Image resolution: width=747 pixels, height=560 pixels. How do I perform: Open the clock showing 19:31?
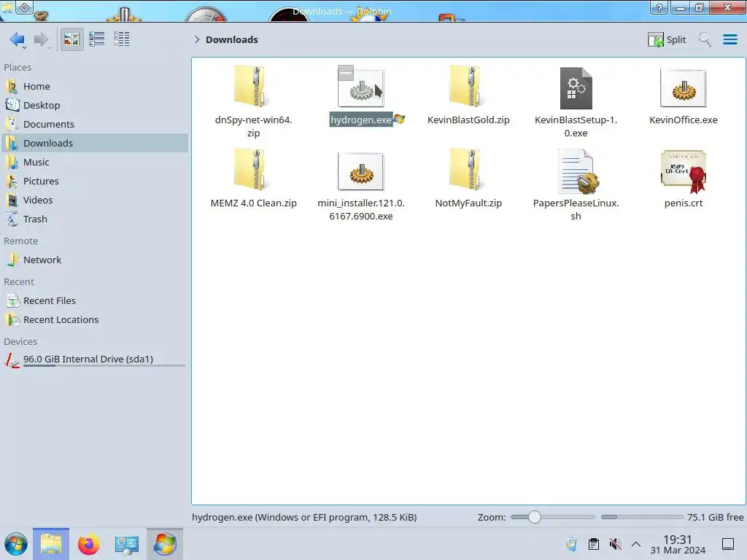[678, 545]
